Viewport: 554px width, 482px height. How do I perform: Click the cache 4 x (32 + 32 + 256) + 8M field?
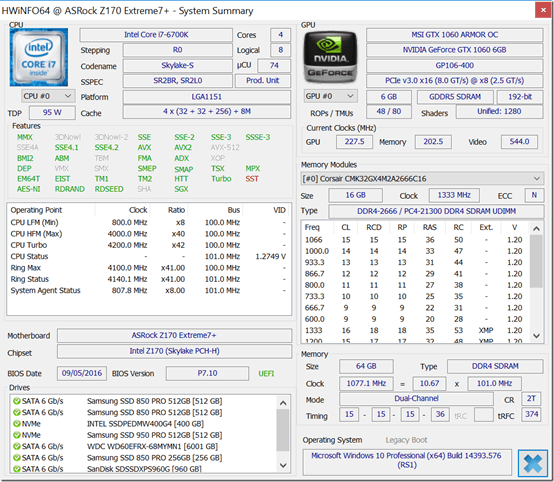click(207, 112)
